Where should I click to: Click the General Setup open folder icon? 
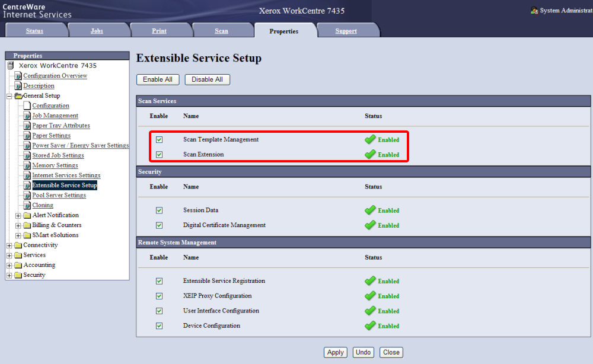pyautogui.click(x=18, y=96)
